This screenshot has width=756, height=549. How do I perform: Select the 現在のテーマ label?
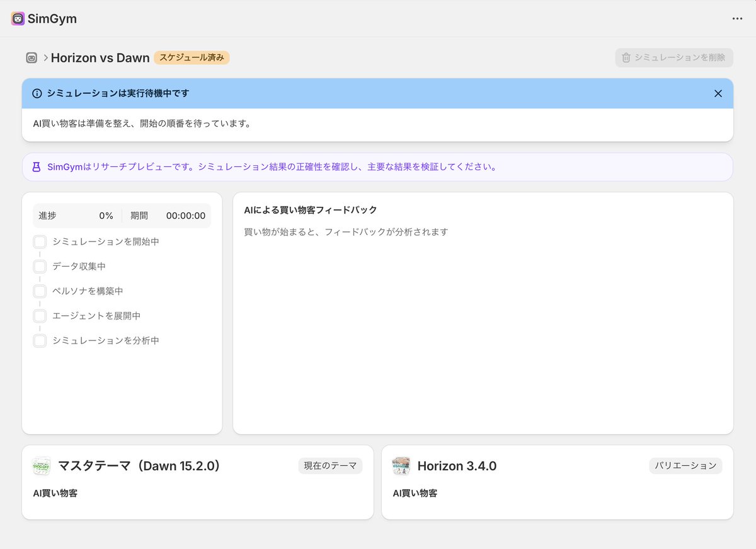[330, 466]
